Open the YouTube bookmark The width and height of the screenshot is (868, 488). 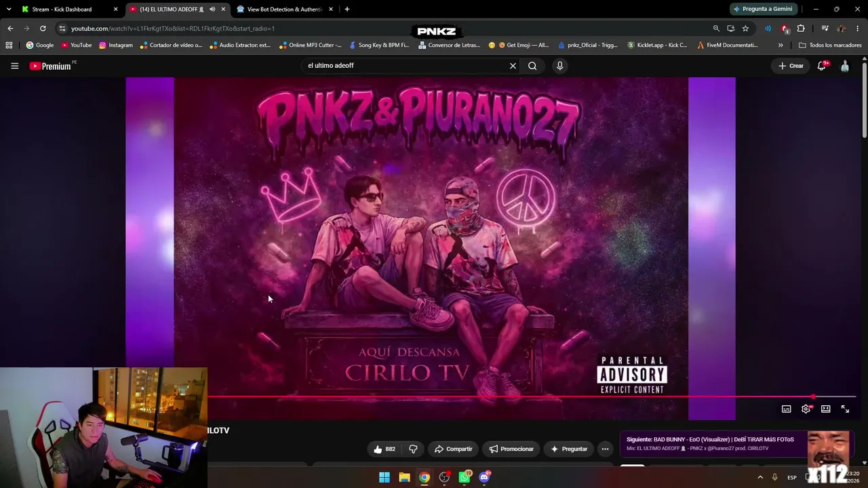pyautogui.click(x=76, y=45)
